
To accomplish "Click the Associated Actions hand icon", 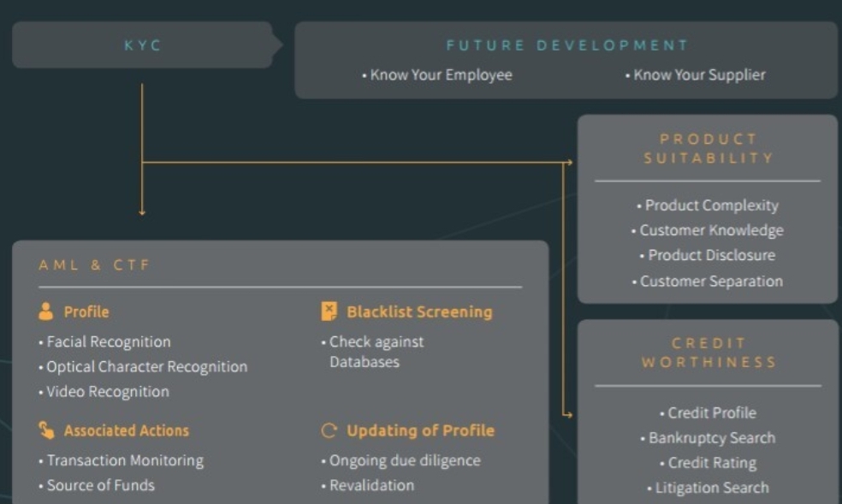I will 47,430.
